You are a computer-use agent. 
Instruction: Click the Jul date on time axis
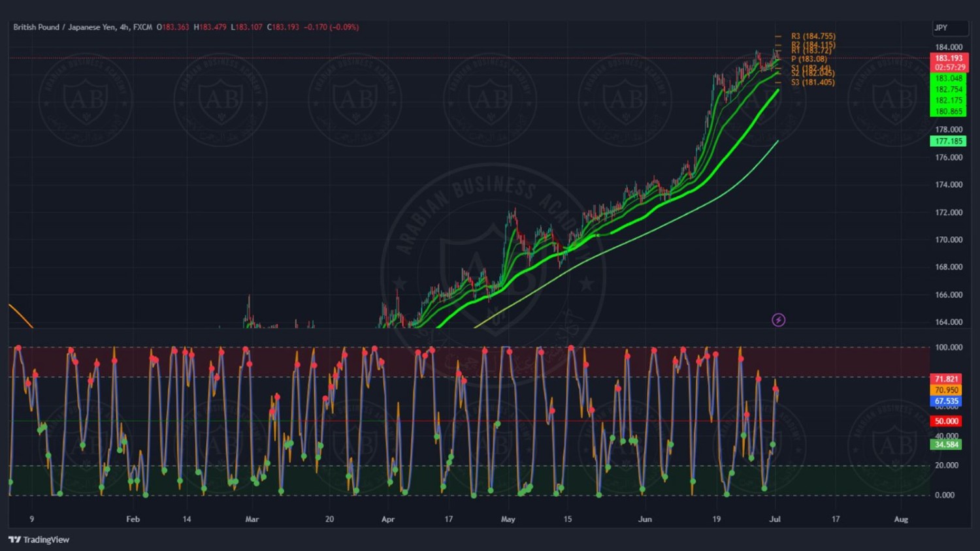click(775, 519)
